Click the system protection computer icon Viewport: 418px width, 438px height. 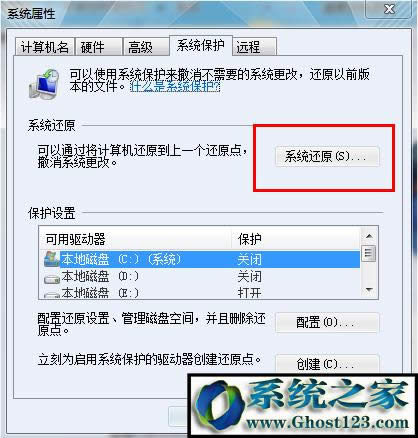pyautogui.click(x=44, y=83)
